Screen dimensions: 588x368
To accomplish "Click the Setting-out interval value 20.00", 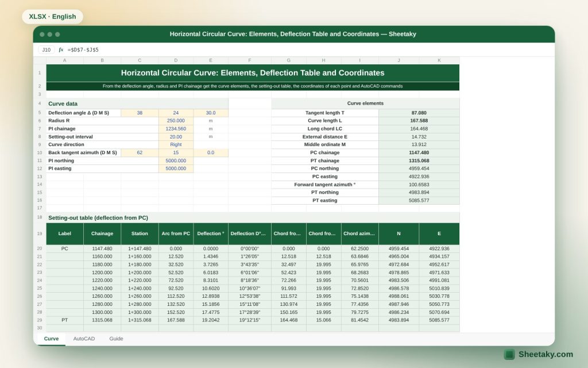I will click(x=176, y=137).
